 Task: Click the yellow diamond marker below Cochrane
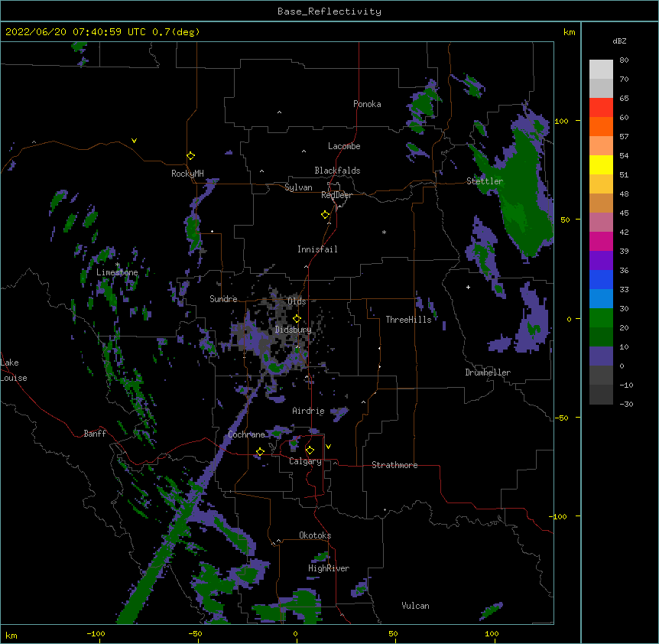(x=260, y=451)
